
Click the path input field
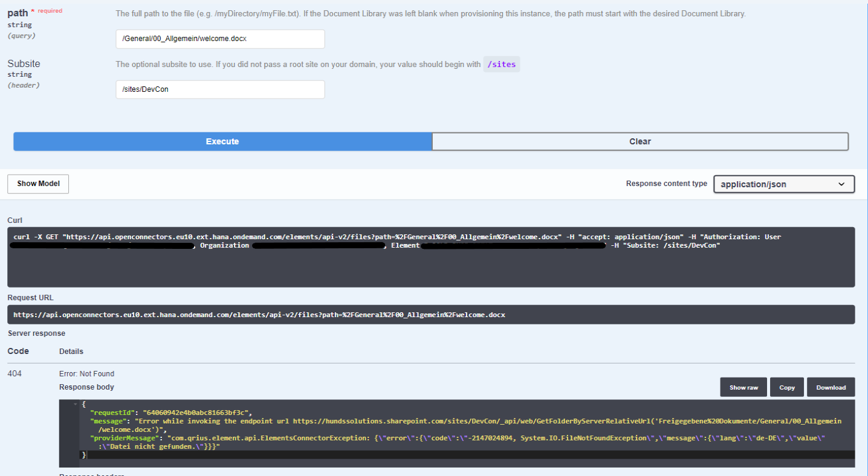[220, 39]
